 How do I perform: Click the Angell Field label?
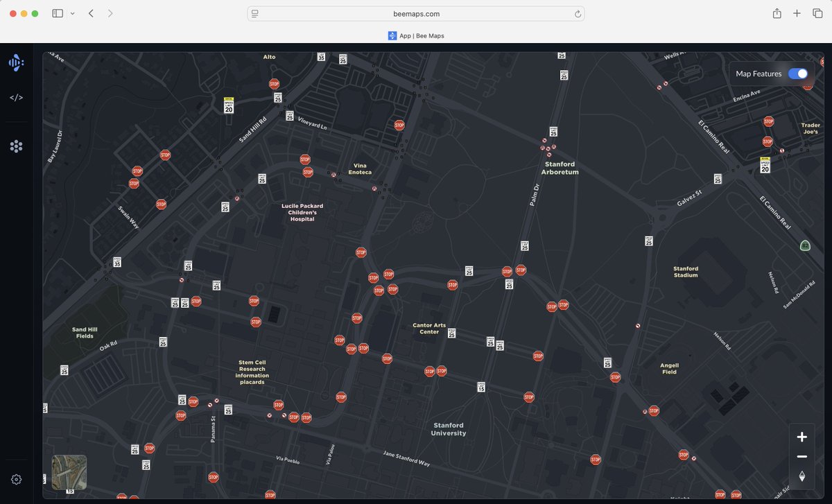coord(669,369)
